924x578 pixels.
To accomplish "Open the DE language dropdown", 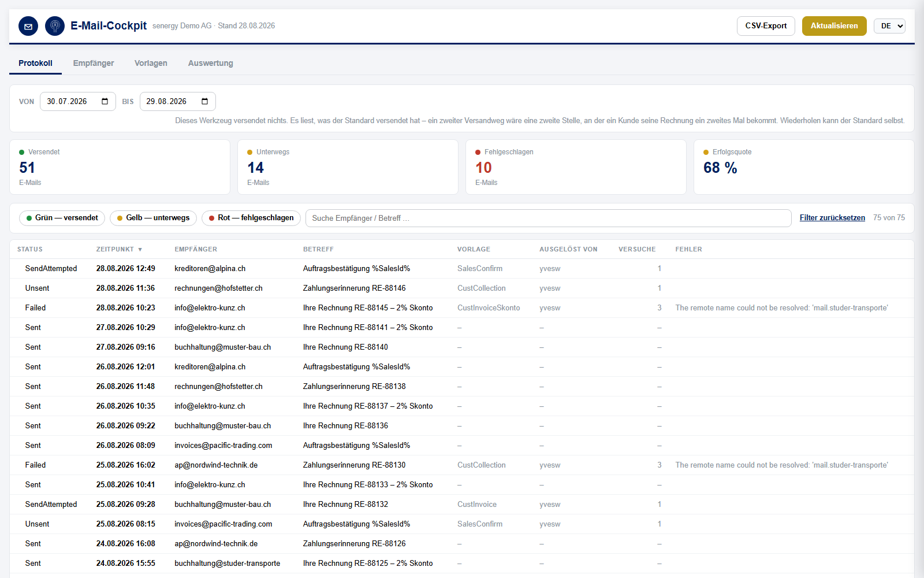I will (x=889, y=26).
